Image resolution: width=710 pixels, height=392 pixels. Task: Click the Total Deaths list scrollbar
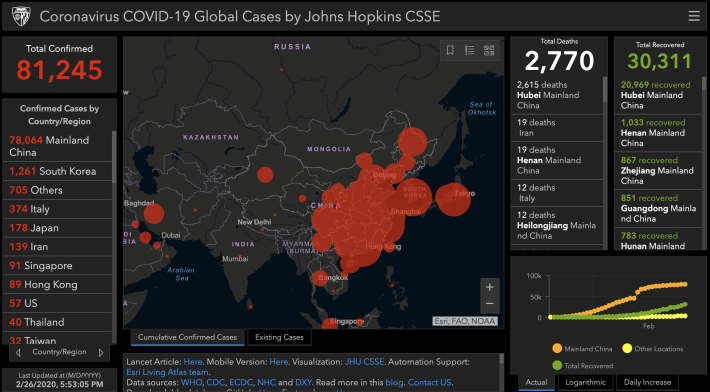tap(604, 89)
